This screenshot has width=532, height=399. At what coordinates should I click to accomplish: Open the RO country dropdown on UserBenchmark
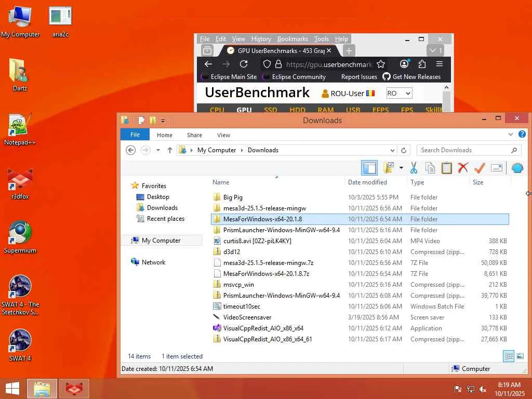399,93
